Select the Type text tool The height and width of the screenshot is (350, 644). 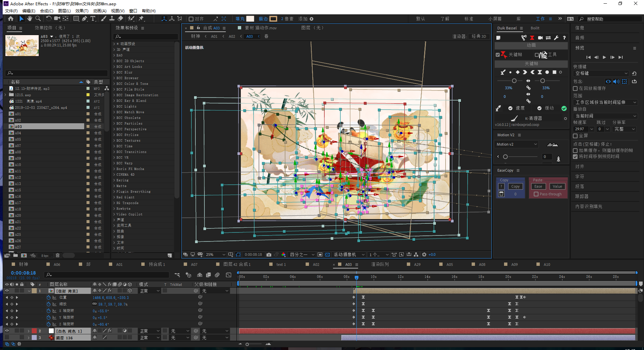tap(93, 19)
